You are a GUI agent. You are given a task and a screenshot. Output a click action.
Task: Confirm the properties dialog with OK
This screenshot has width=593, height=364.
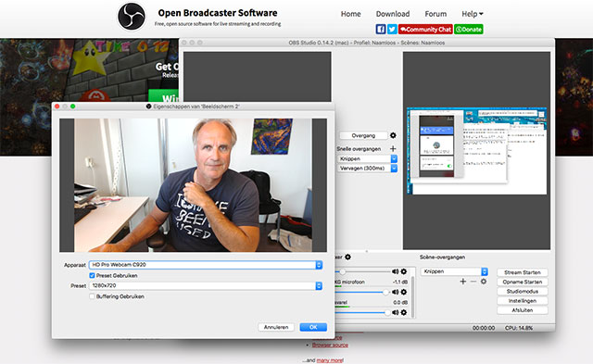313,327
